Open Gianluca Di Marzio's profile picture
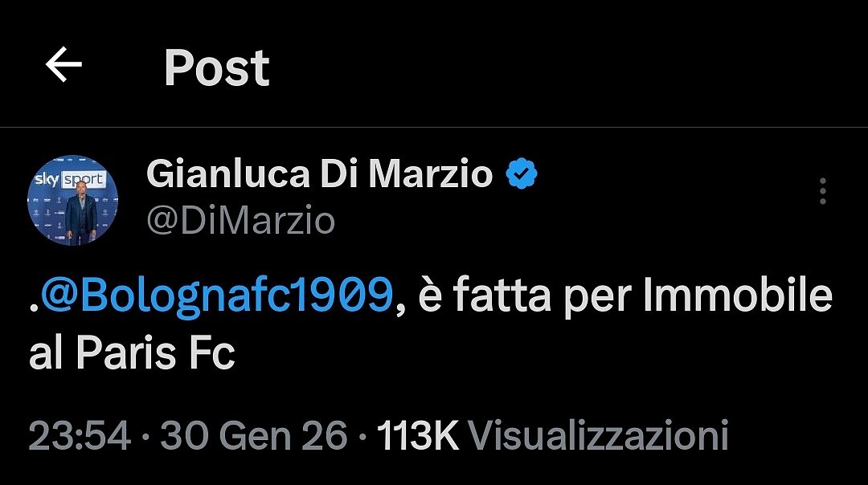Image resolution: width=868 pixels, height=485 pixels. coord(73,201)
